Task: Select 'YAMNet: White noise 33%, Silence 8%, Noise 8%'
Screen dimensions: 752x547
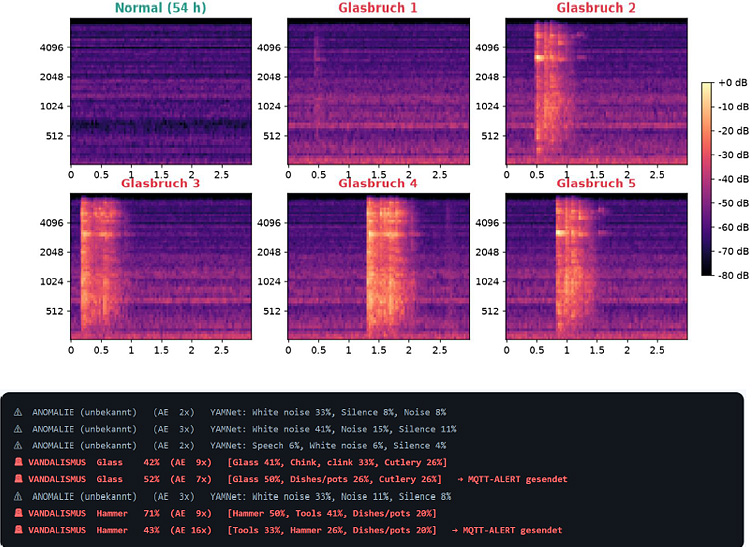Action: click(x=328, y=412)
